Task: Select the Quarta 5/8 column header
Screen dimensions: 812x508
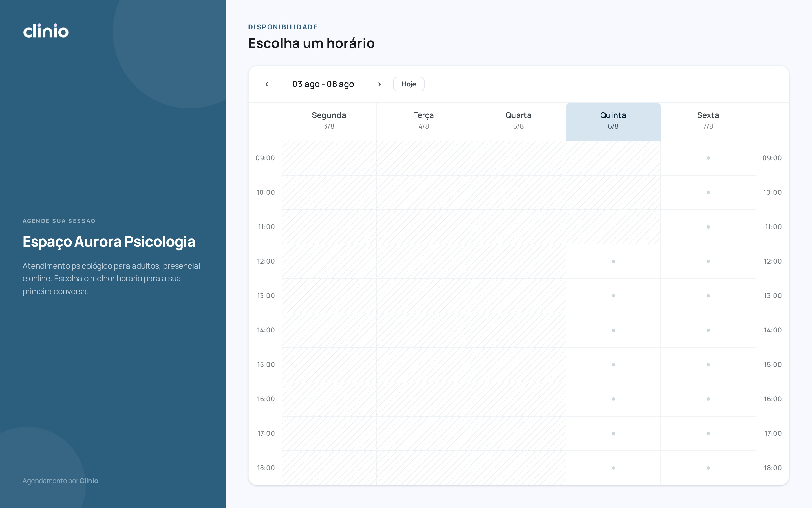Action: (518, 122)
